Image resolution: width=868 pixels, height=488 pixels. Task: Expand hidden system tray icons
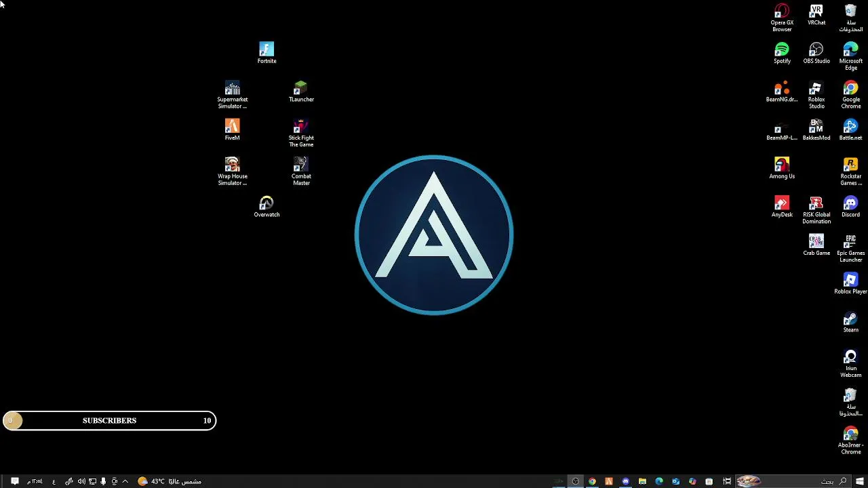[x=125, y=481]
